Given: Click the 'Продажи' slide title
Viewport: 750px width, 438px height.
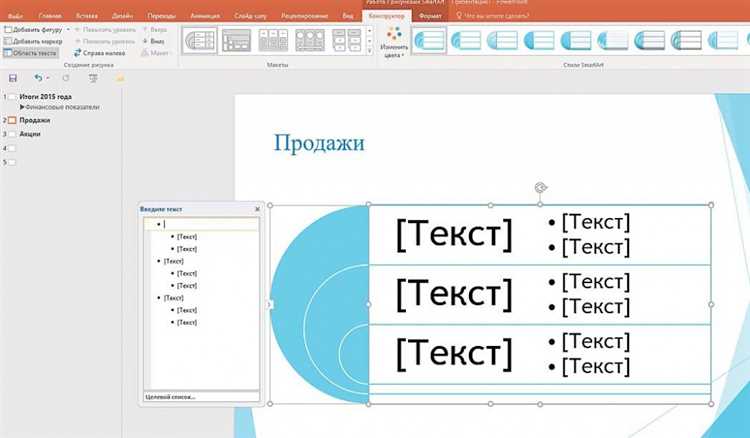Looking at the screenshot, I should [x=319, y=142].
